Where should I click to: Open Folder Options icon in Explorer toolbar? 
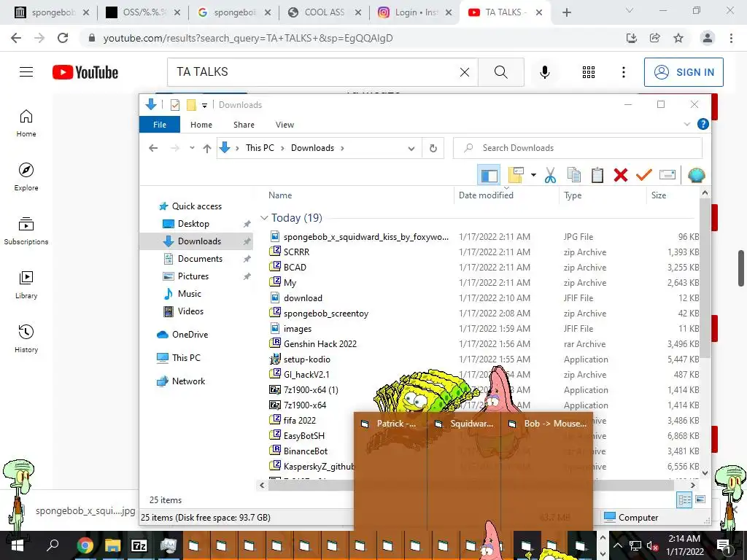click(516, 175)
